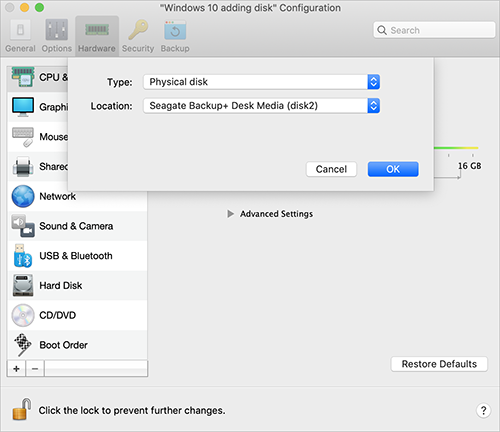This screenshot has width=500, height=432.
Task: Select CD/DVD in the hardware list
Action: pyautogui.click(x=77, y=315)
